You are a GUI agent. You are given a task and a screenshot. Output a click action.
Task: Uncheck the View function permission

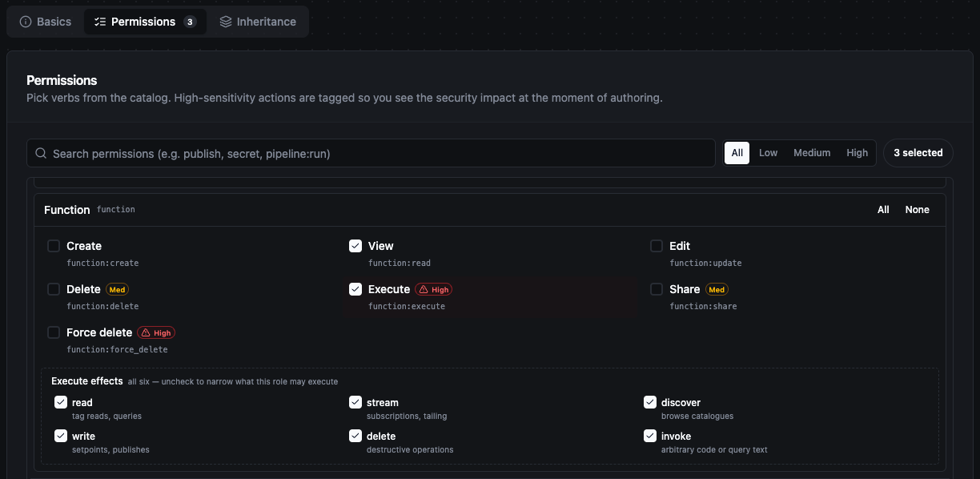coord(355,246)
